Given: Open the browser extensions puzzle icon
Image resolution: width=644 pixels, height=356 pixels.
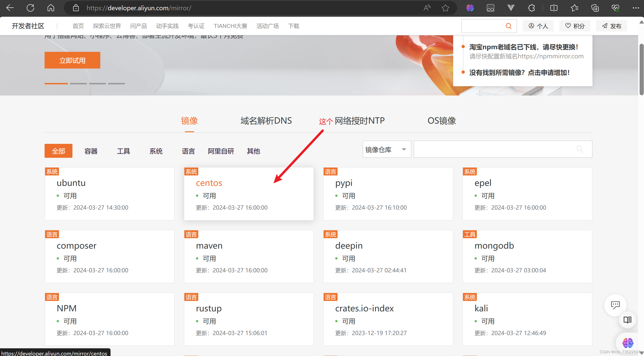Looking at the screenshot, I should [531, 8].
